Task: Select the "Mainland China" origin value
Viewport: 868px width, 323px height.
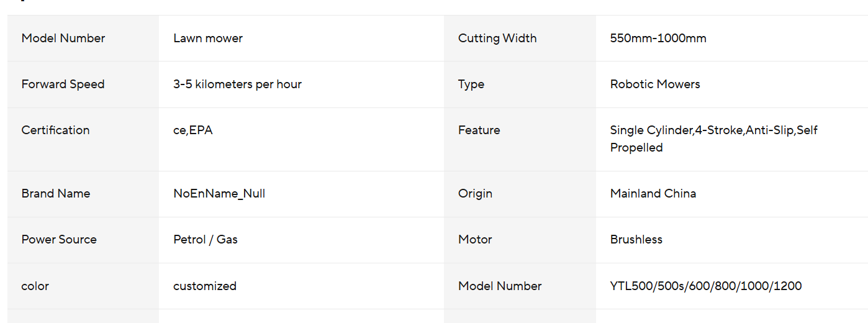Action: click(x=653, y=194)
